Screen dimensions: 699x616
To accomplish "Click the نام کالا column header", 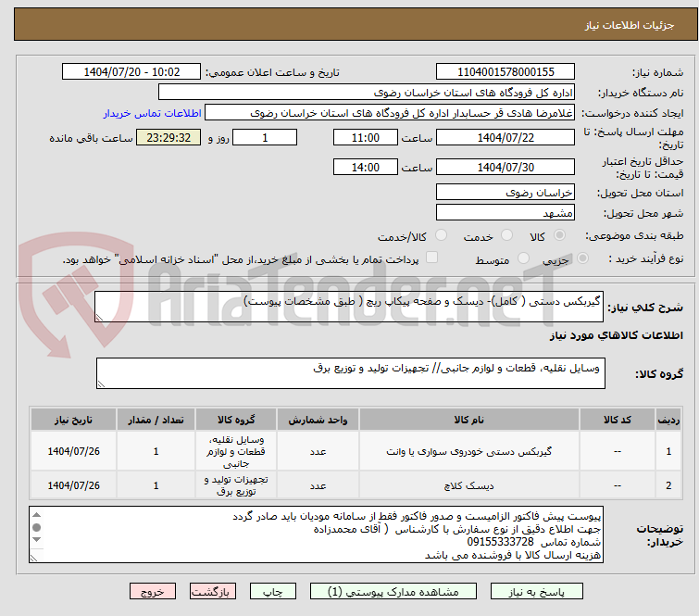I will (x=469, y=420).
